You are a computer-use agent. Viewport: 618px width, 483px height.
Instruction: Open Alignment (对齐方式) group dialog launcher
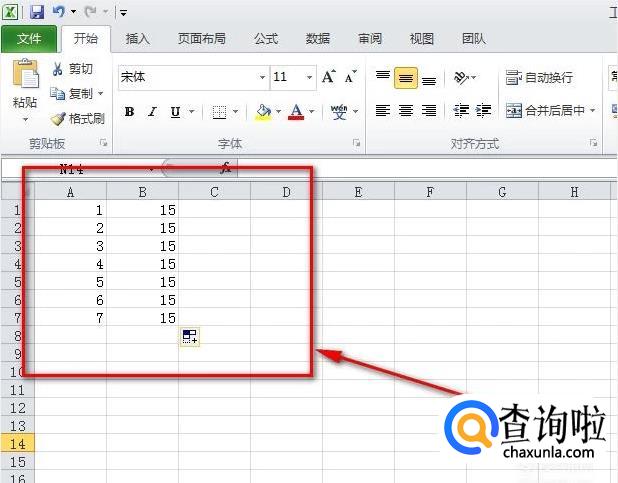[593, 143]
